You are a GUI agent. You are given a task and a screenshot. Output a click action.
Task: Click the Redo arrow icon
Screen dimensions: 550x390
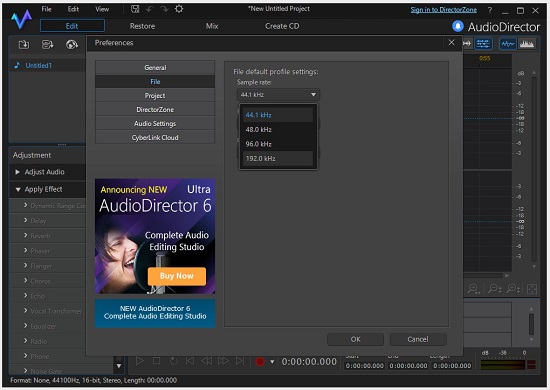164,9
